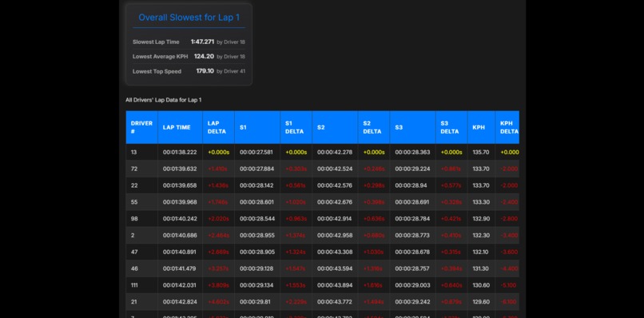Click lap time 00:01:42.031
The width and height of the screenshot is (644, 318).
[x=180, y=285]
